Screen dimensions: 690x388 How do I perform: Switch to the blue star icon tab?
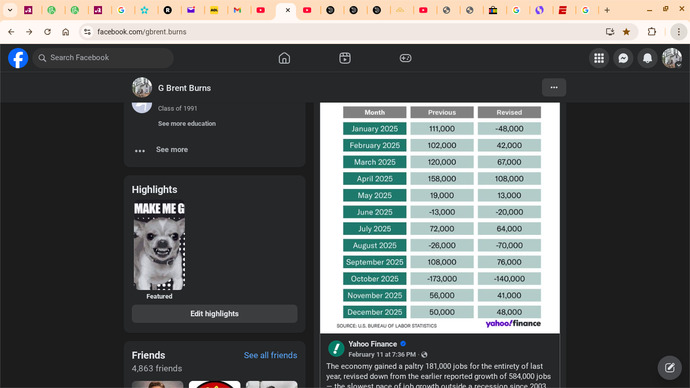pyautogui.click(x=144, y=10)
